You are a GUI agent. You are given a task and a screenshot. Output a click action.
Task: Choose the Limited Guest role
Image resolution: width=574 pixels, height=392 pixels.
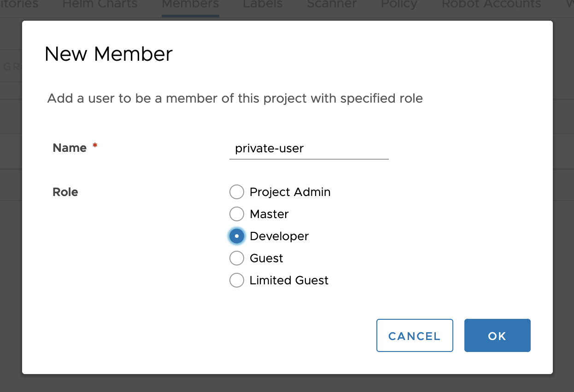(236, 280)
